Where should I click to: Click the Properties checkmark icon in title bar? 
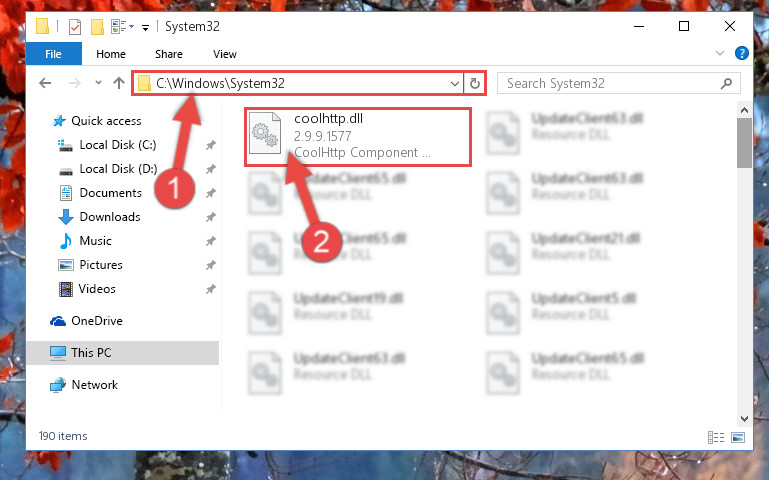coord(75,26)
